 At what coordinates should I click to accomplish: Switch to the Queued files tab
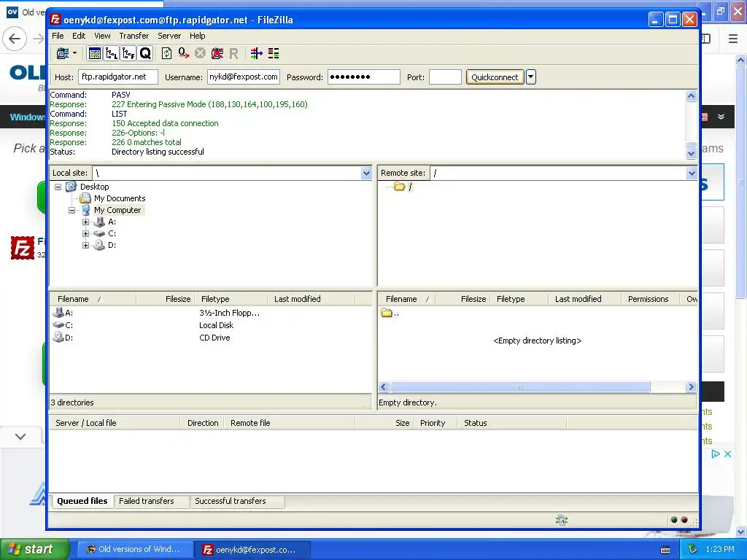[82, 501]
